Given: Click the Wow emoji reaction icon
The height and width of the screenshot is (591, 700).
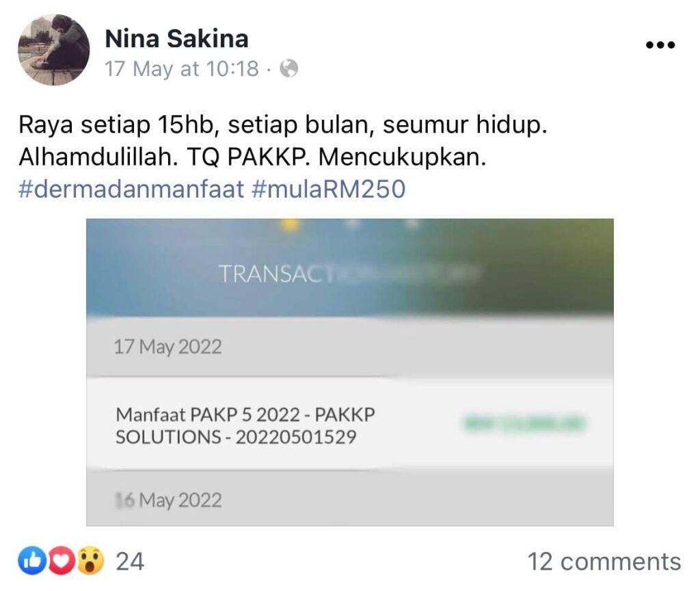Looking at the screenshot, I should (91, 561).
